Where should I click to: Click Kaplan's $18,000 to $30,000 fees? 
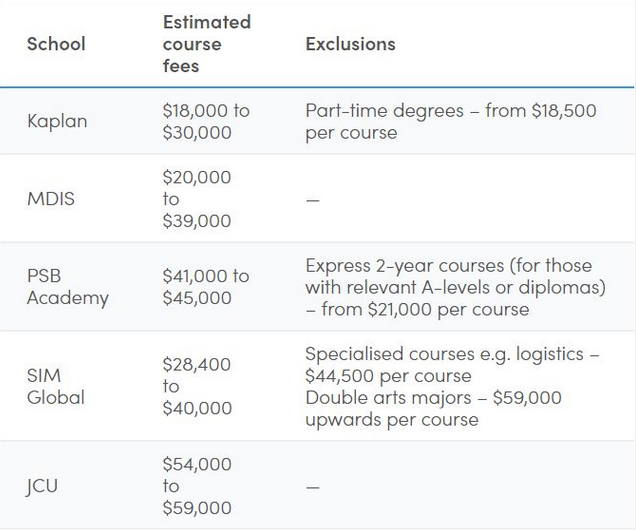click(x=206, y=121)
